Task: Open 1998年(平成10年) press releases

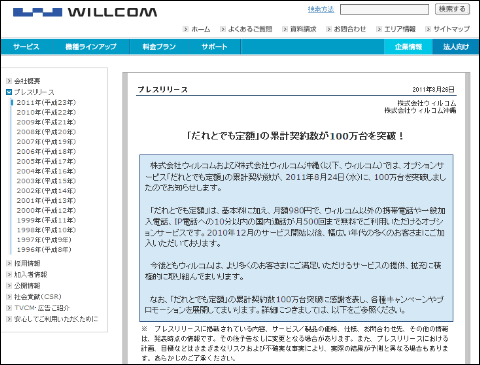Action: [x=46, y=230]
